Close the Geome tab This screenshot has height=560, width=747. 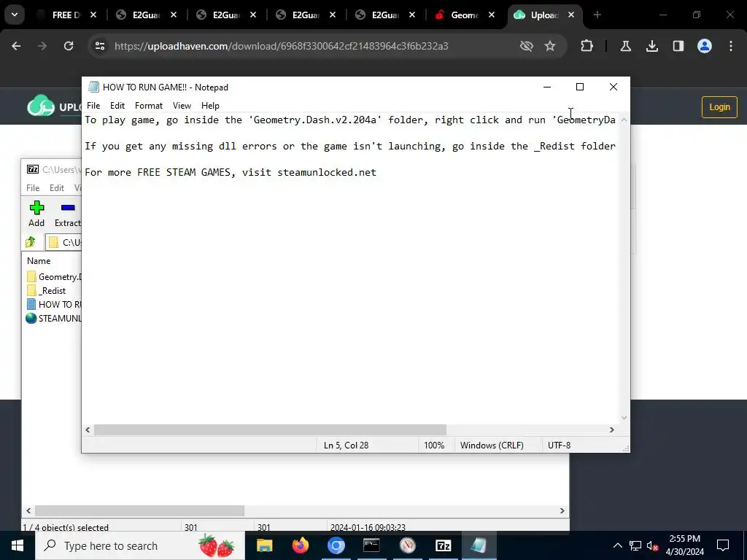[x=492, y=15]
